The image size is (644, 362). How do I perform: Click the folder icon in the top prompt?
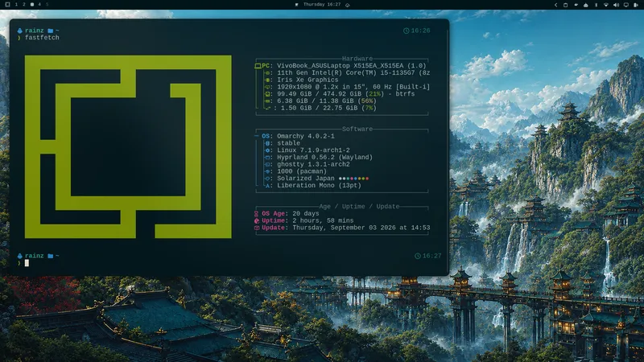coord(51,31)
